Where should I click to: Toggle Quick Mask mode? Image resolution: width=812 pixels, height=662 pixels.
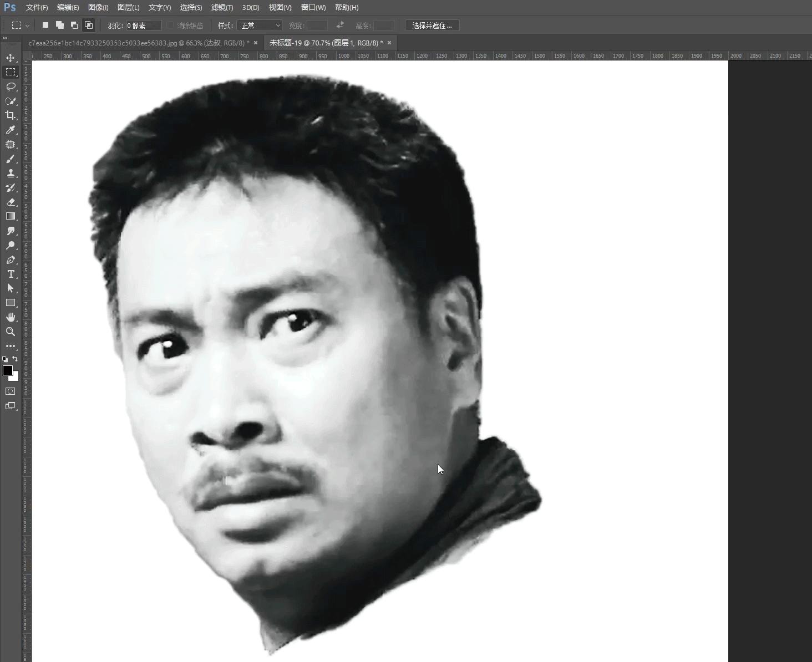coord(11,391)
